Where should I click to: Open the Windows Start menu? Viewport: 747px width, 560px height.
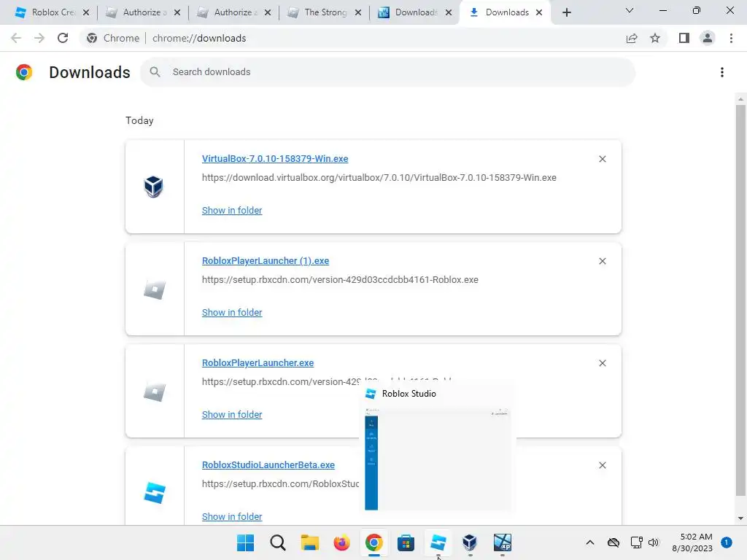[x=245, y=542]
